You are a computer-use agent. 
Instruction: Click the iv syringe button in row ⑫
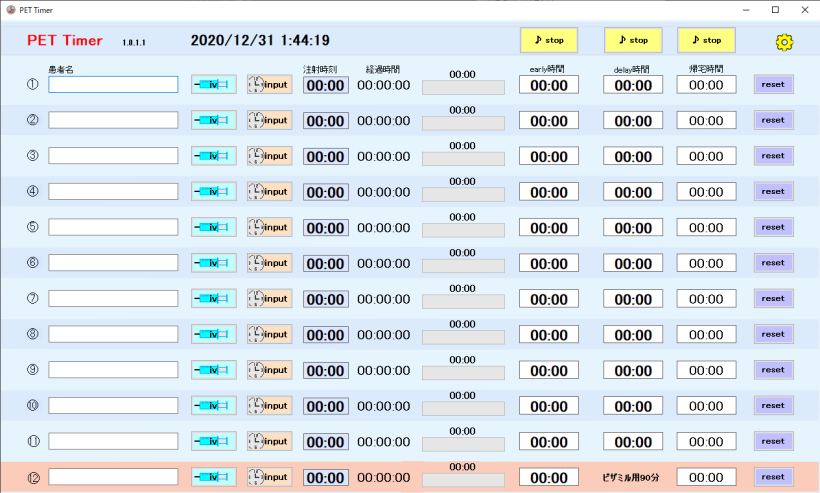click(213, 477)
